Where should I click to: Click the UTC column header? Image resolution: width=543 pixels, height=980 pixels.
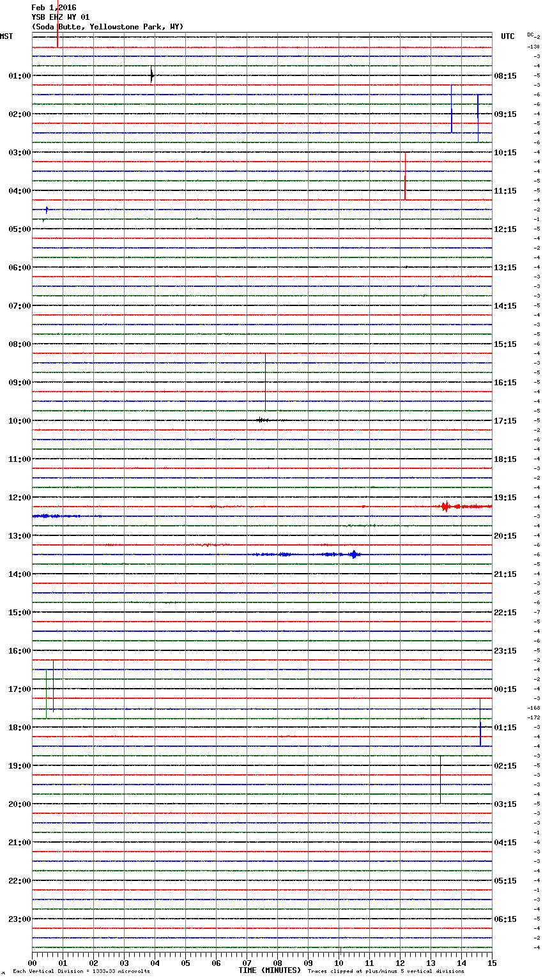coord(507,36)
